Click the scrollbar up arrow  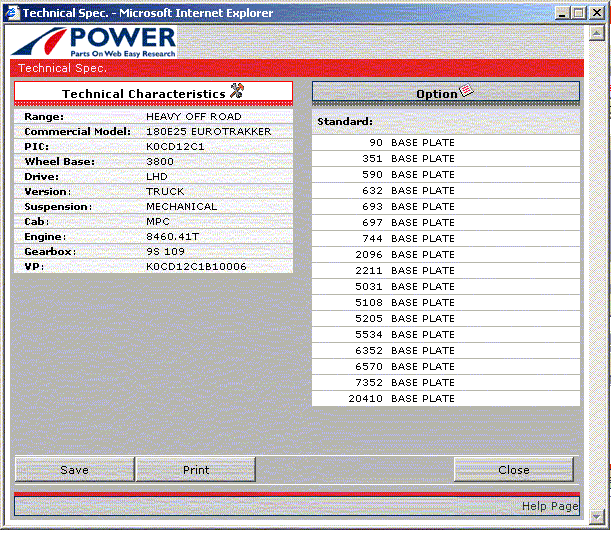click(x=597, y=34)
